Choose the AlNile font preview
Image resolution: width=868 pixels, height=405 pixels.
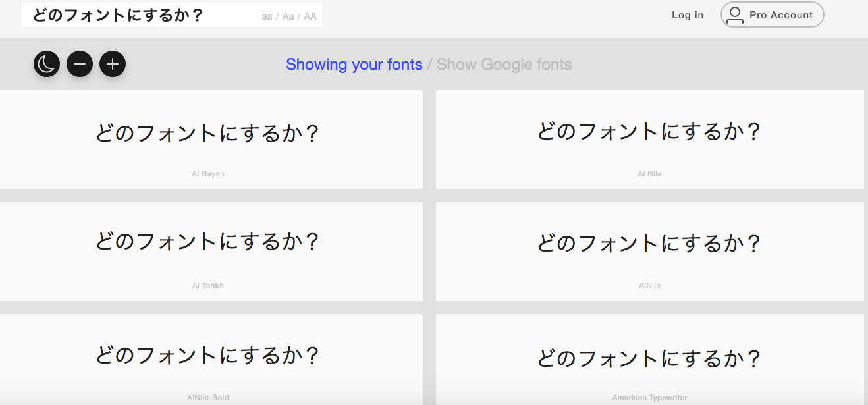(649, 252)
